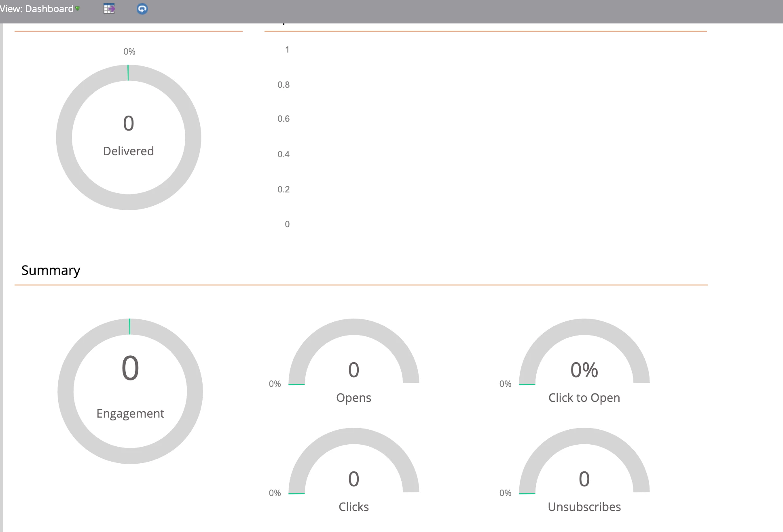Viewport: 783px width, 532px height.
Task: Click the Engagement label text
Action: [130, 414]
